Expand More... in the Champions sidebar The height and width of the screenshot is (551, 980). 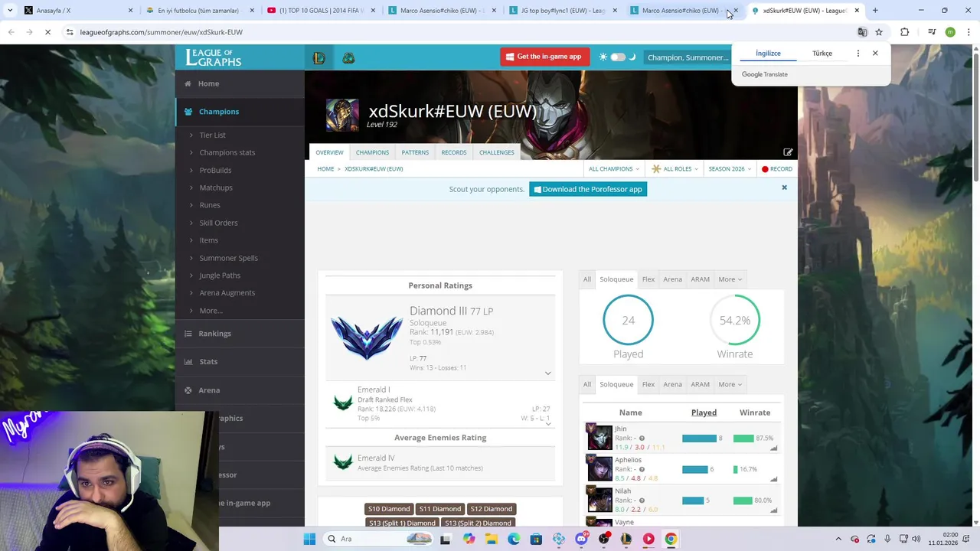(211, 311)
